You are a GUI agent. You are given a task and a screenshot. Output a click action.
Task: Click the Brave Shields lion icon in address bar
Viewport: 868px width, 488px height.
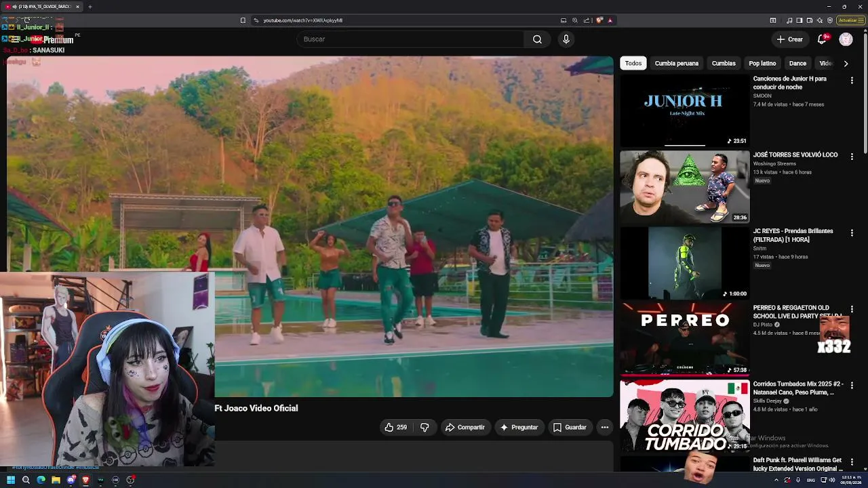pos(599,20)
